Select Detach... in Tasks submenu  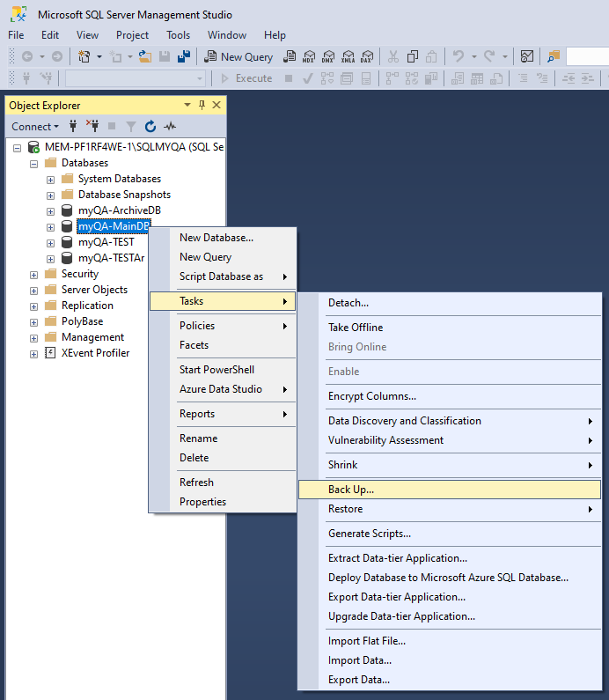click(x=450, y=303)
